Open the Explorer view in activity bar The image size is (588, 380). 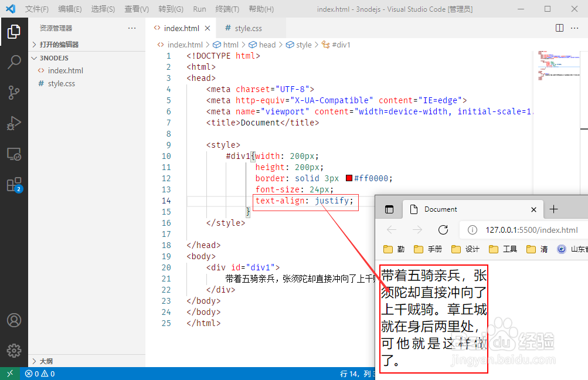(x=14, y=32)
